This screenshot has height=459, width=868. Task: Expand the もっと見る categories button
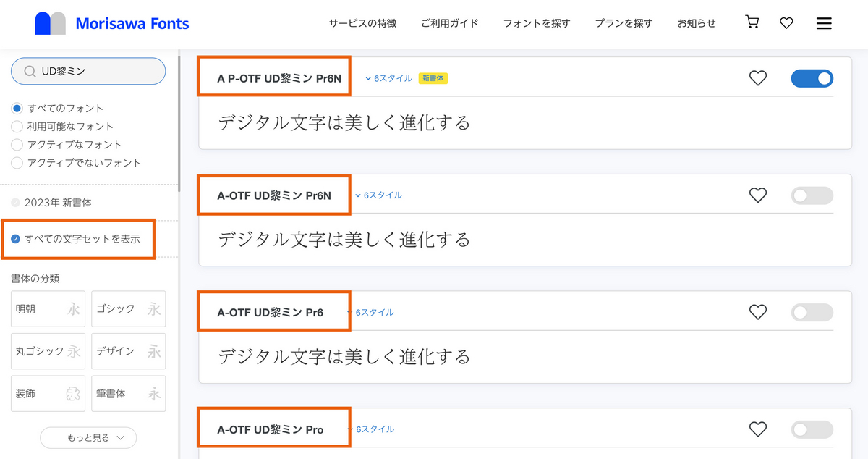tap(88, 438)
